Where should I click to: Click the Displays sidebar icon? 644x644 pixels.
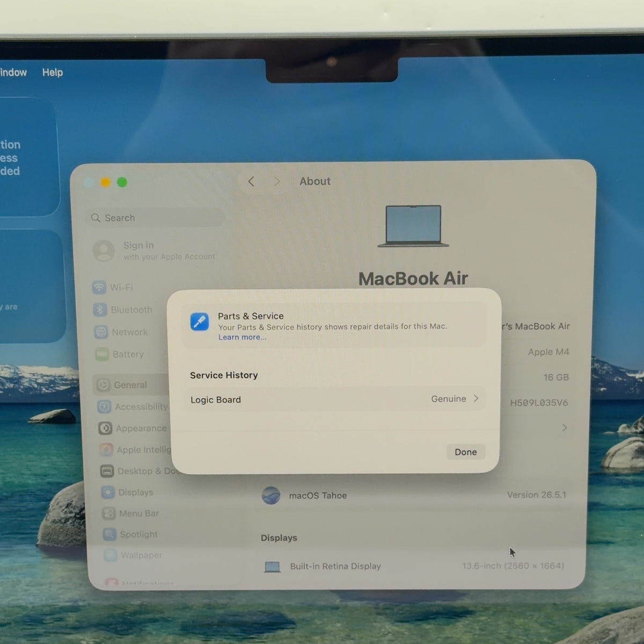[x=108, y=492]
